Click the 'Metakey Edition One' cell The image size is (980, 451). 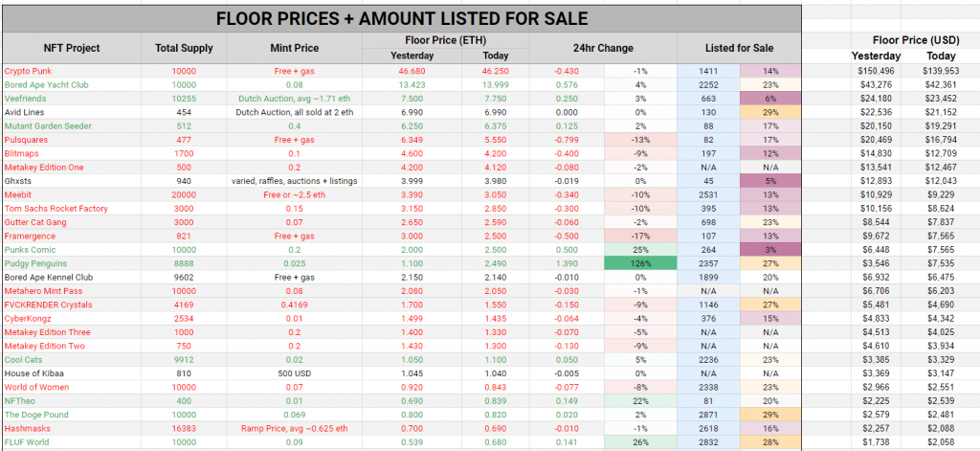(72, 168)
